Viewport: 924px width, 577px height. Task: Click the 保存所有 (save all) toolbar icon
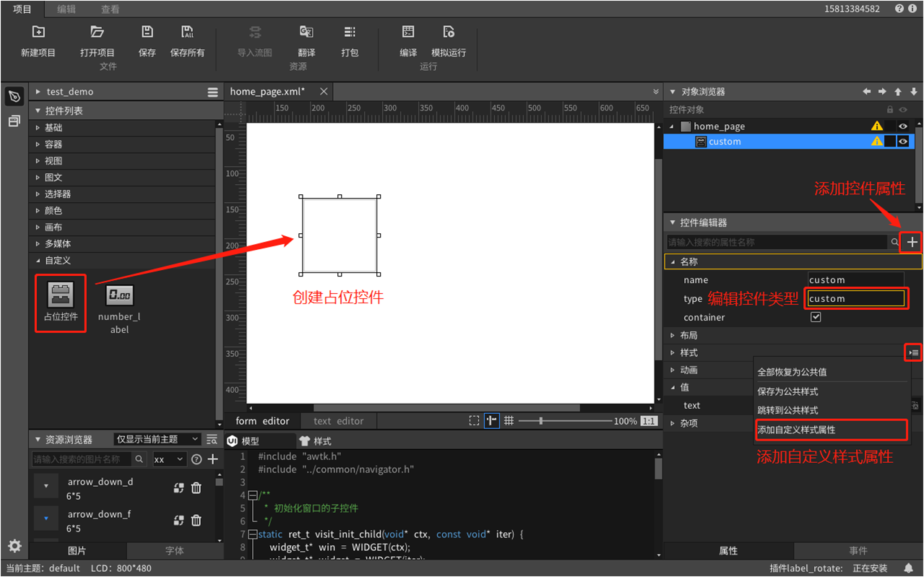pos(187,32)
